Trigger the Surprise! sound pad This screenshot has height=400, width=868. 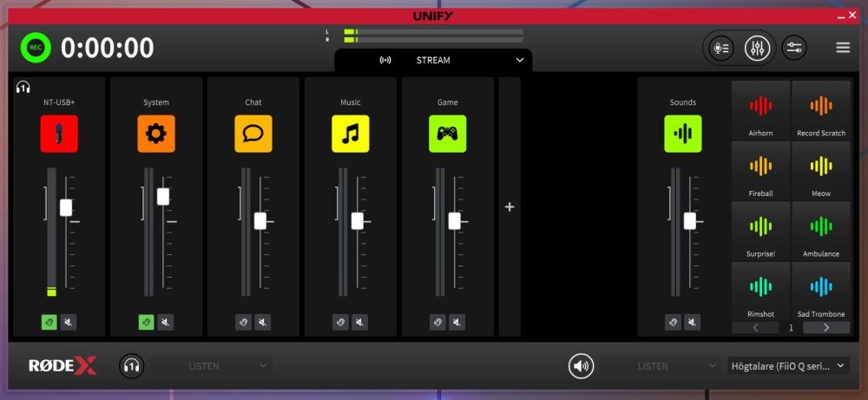point(760,231)
